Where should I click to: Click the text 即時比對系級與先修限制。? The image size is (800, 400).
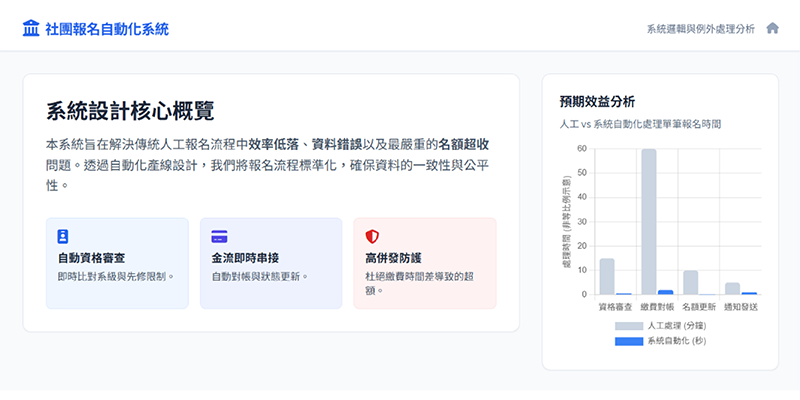[116, 277]
